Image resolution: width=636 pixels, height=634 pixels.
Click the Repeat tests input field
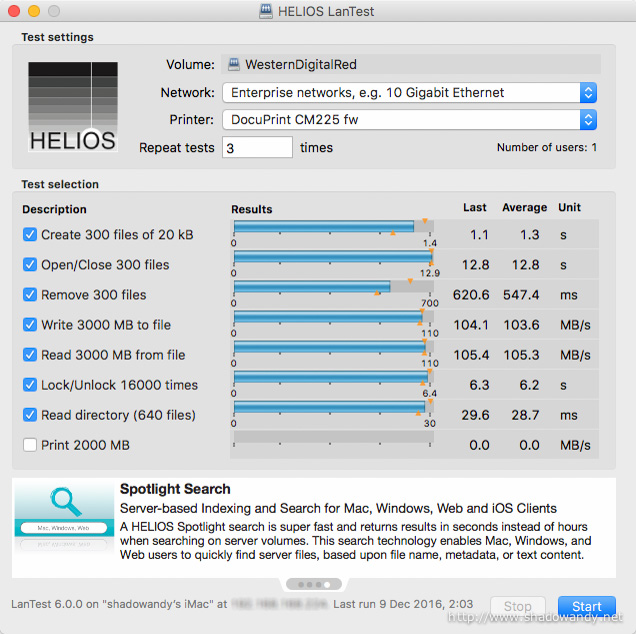coord(257,147)
